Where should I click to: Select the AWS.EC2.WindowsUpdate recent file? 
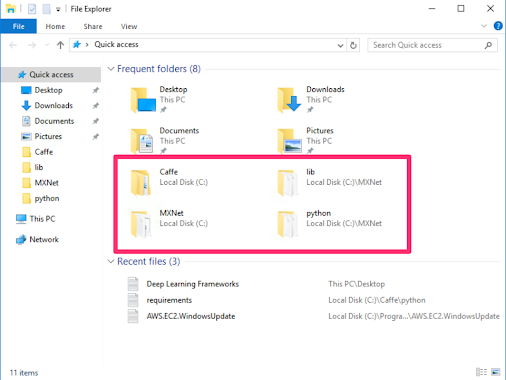(x=191, y=316)
